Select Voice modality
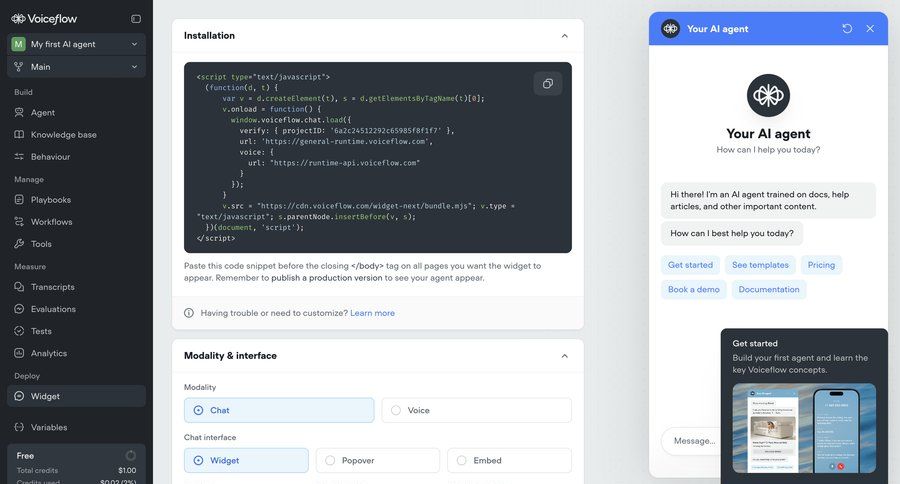Screen dimensions: 900x484 coord(476,411)
